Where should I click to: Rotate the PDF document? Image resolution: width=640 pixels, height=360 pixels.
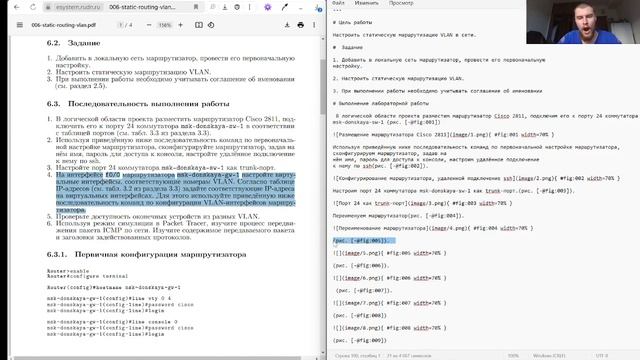(211, 25)
